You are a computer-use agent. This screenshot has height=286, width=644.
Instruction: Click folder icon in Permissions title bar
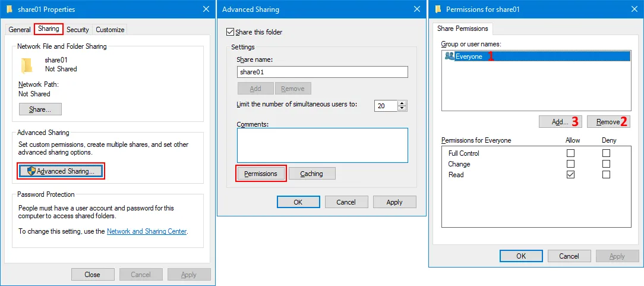[x=438, y=10]
